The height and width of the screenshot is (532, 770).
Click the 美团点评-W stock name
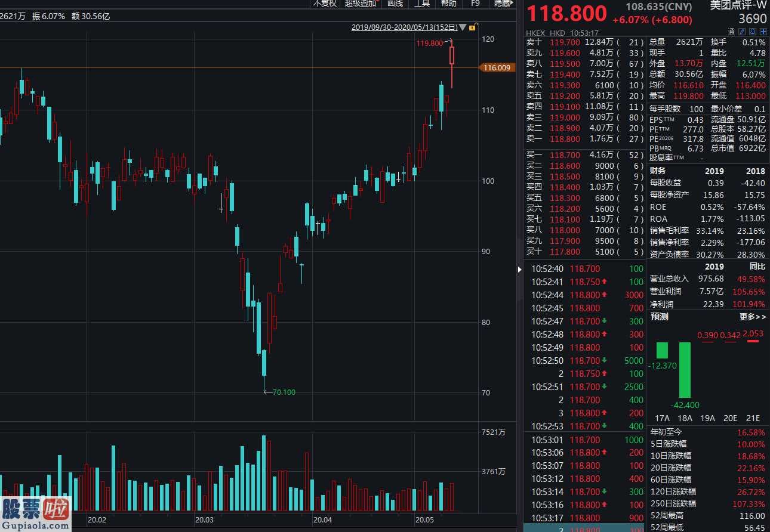click(738, 6)
